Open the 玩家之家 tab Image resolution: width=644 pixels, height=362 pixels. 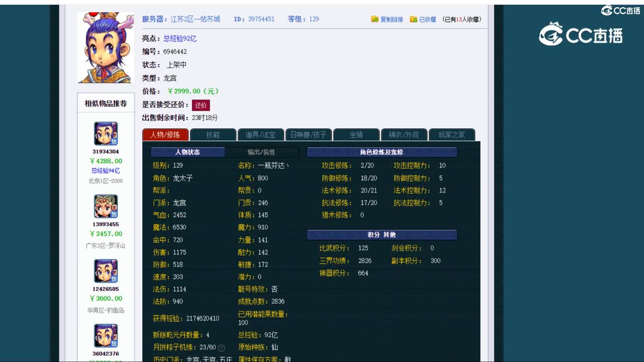coord(451,134)
